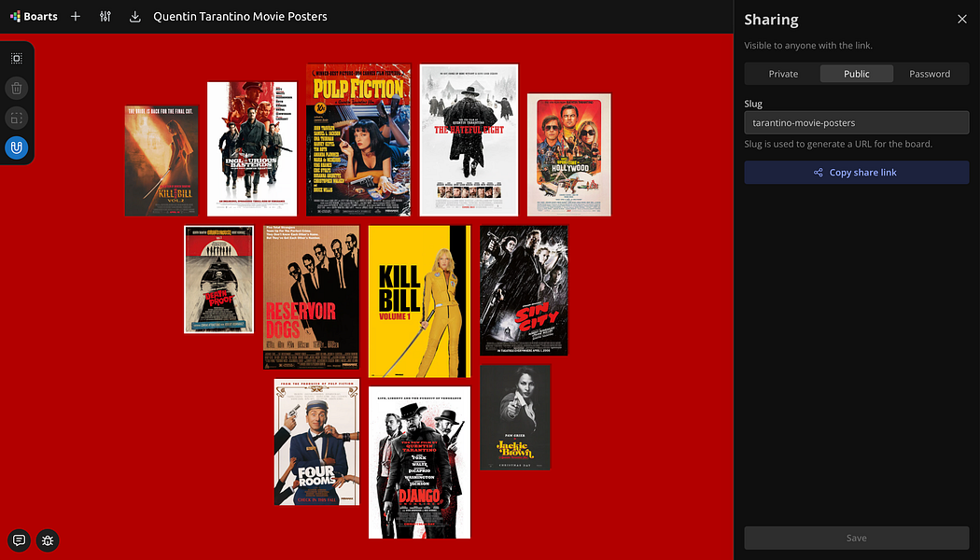Copy the share link
Viewport: 980px width, 560px height.
pos(856,173)
